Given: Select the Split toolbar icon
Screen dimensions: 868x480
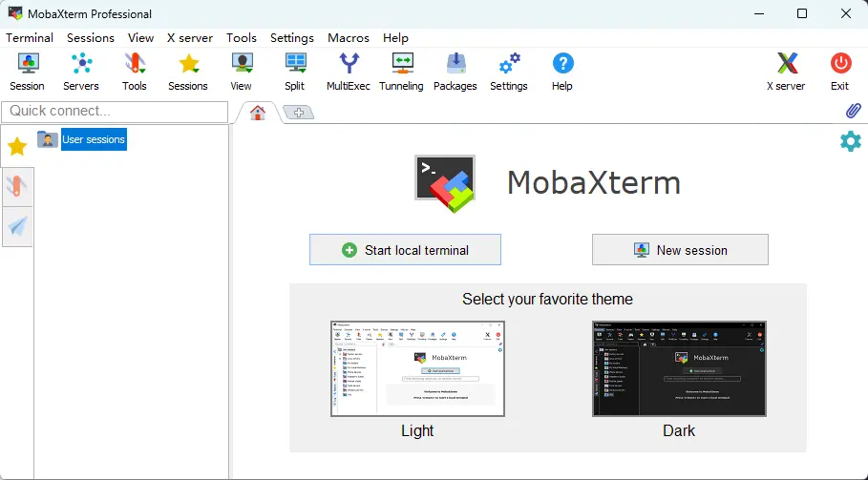Looking at the screenshot, I should 296,63.
